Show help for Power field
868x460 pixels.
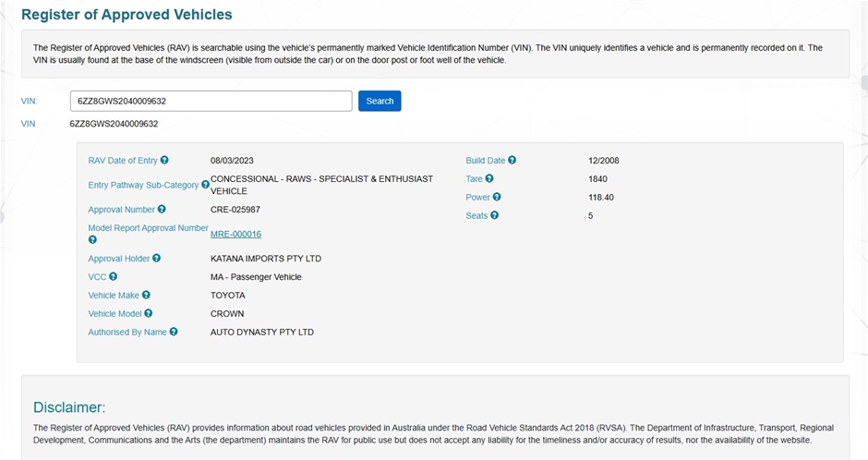tap(497, 198)
